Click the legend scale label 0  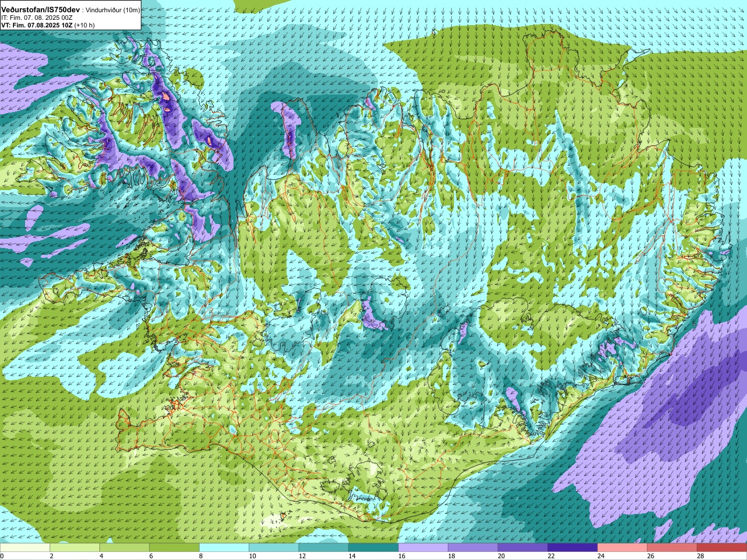2,556
